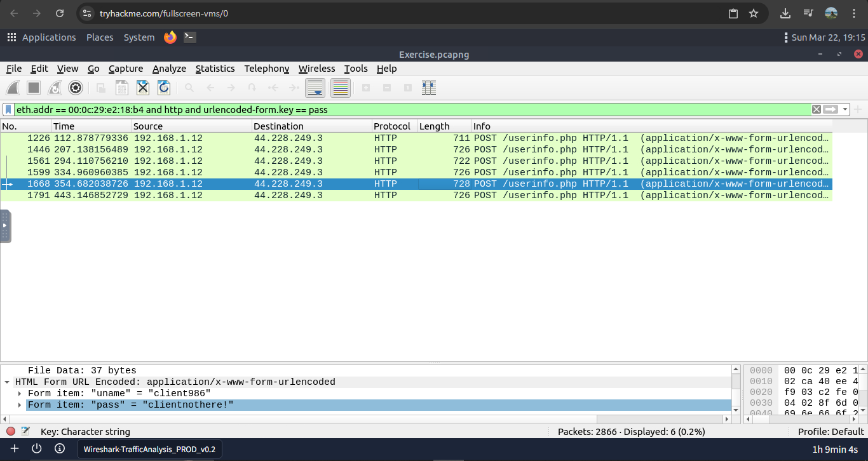Expand the uname form item
Screen dimensions: 868x461
click(20, 394)
